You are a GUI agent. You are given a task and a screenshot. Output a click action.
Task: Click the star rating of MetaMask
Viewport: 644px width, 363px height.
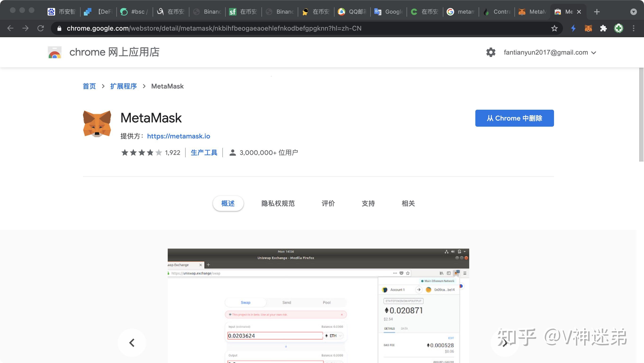pos(142,152)
